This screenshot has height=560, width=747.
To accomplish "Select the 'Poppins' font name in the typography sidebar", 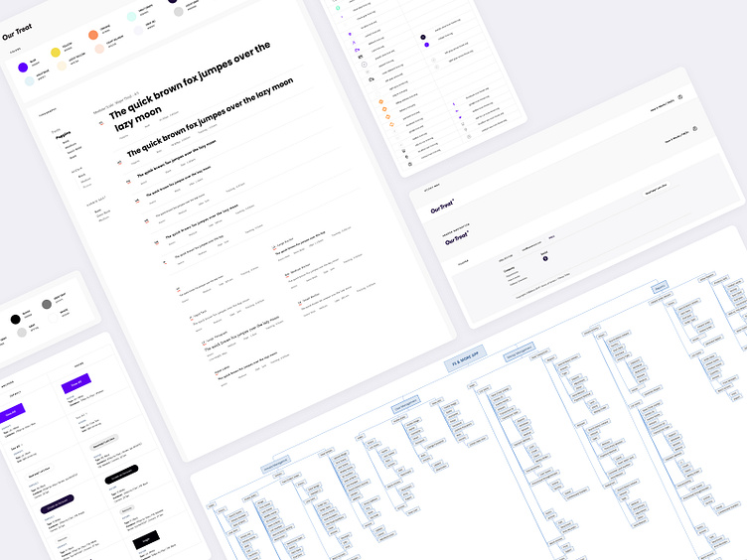I will 64,136.
